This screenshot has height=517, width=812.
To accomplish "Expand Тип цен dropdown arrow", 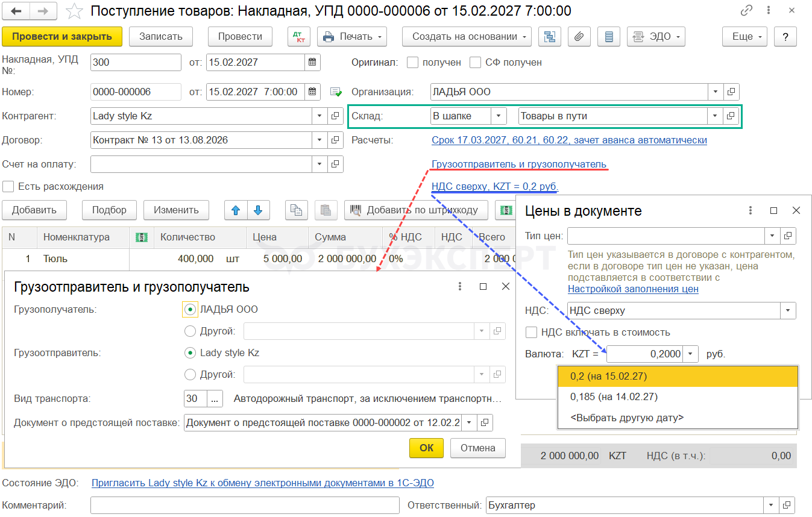I will click(773, 236).
